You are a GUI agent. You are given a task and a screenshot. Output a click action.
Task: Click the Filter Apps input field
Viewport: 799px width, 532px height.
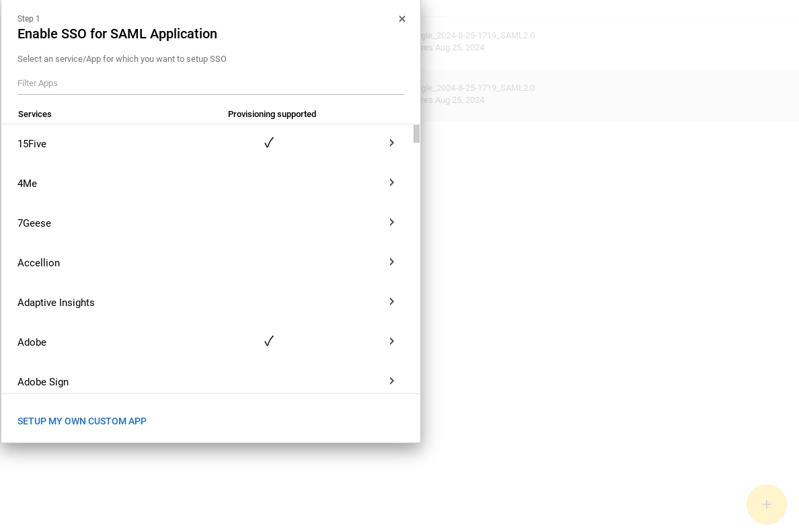click(x=211, y=83)
